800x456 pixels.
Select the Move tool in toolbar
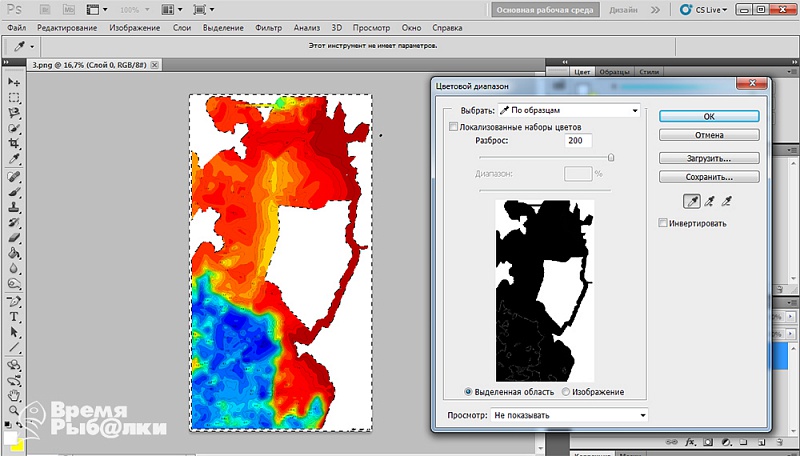click(x=14, y=82)
